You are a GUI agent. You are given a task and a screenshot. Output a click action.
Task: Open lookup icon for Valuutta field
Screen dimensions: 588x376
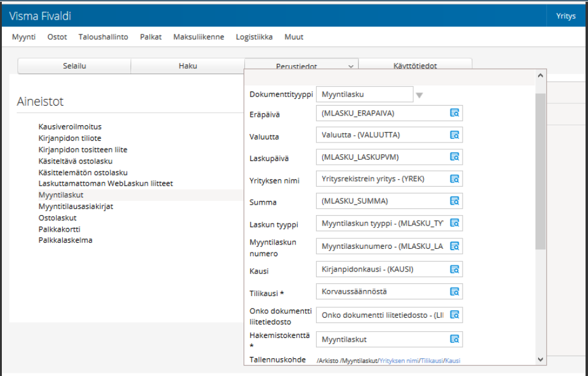[454, 135]
